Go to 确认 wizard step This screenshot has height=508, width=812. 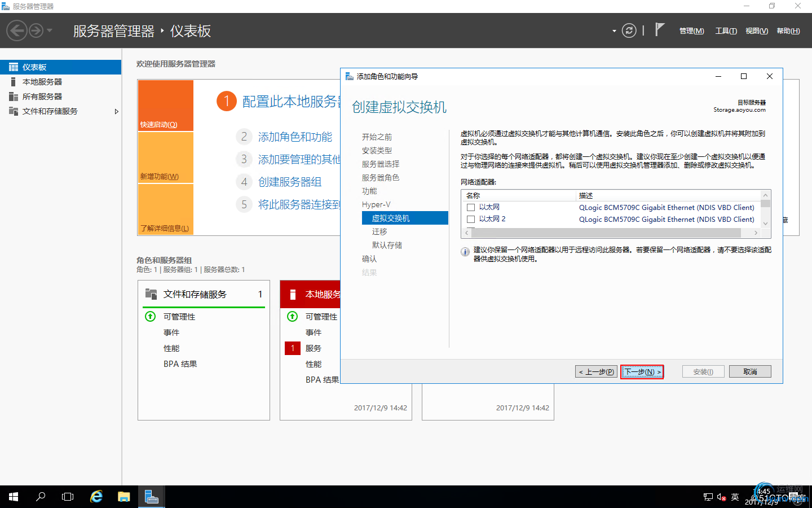click(369, 259)
